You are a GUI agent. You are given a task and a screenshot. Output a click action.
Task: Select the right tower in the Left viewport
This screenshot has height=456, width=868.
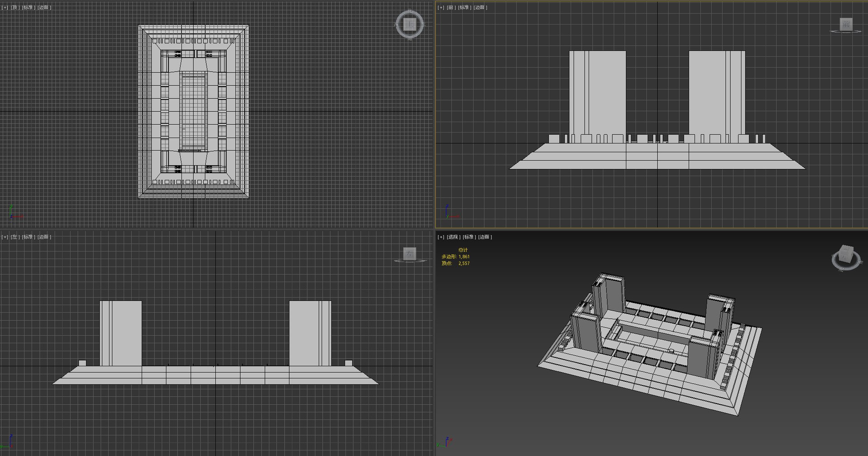[x=310, y=333]
